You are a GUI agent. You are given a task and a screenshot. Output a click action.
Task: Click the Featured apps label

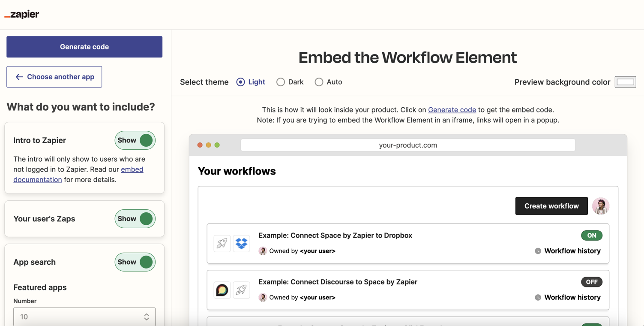[40, 287]
